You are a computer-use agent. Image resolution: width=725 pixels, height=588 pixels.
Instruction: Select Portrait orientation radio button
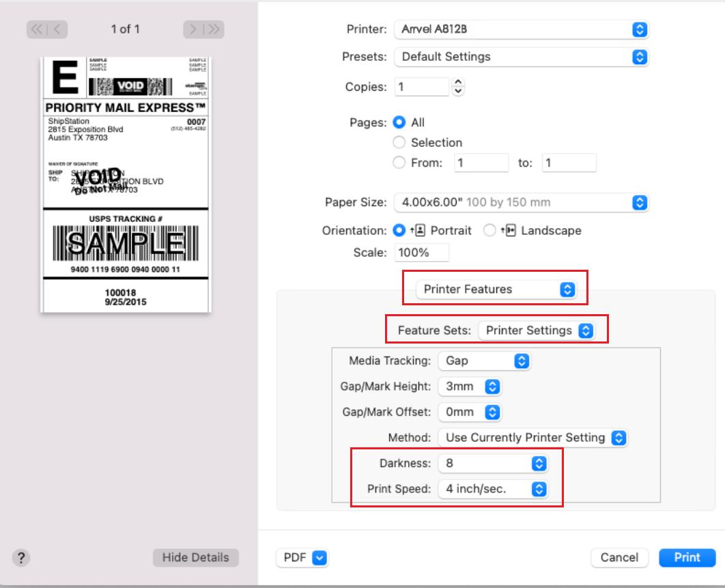click(399, 230)
